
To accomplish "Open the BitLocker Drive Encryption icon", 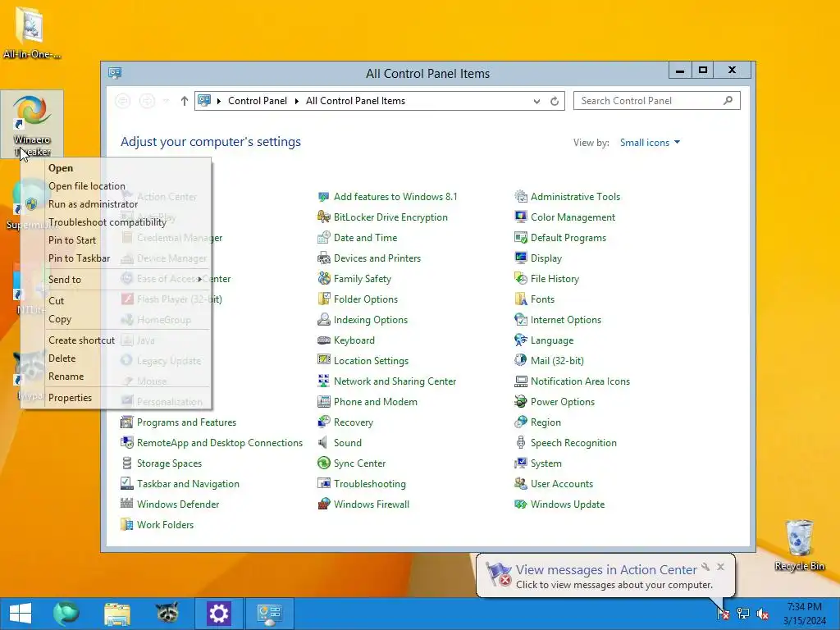I will pos(323,217).
